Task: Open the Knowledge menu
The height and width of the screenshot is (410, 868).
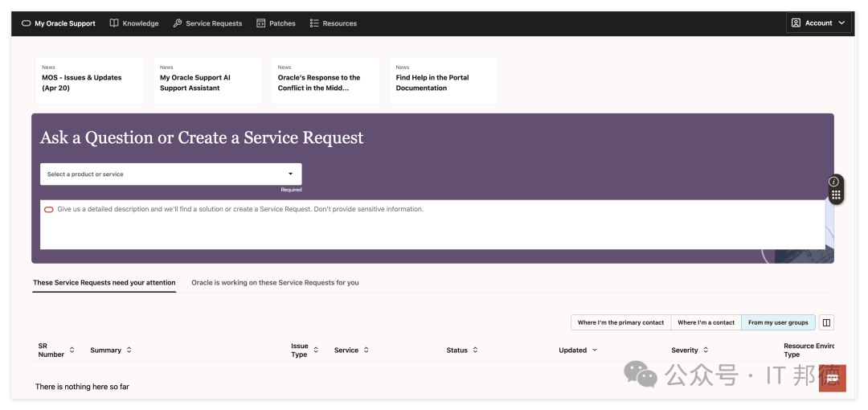Action: (x=134, y=23)
